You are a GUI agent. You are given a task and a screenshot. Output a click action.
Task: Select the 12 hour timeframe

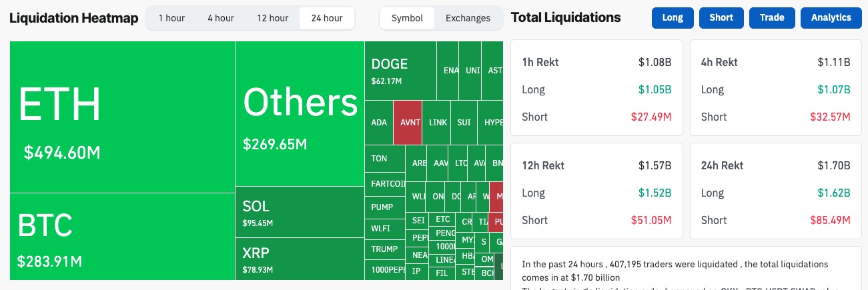tap(272, 18)
